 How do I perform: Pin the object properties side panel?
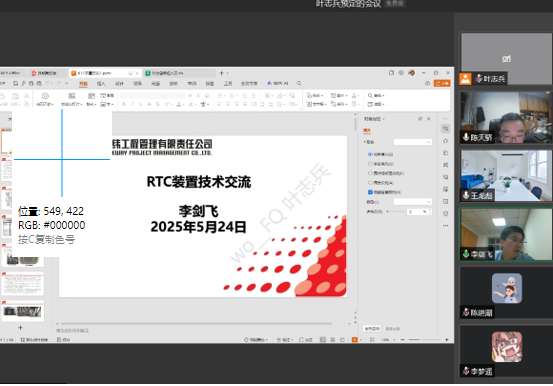pyautogui.click(x=420, y=119)
